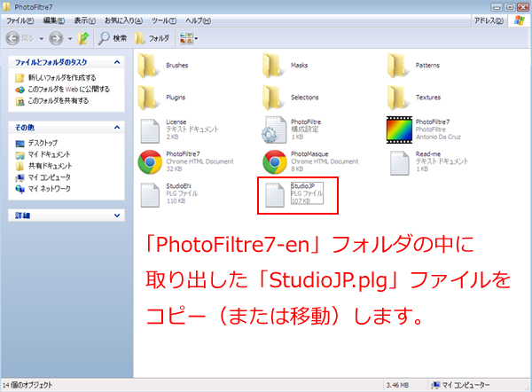The height and width of the screenshot is (392, 532).
Task: Click the Read-me file name
Action: [428, 153]
